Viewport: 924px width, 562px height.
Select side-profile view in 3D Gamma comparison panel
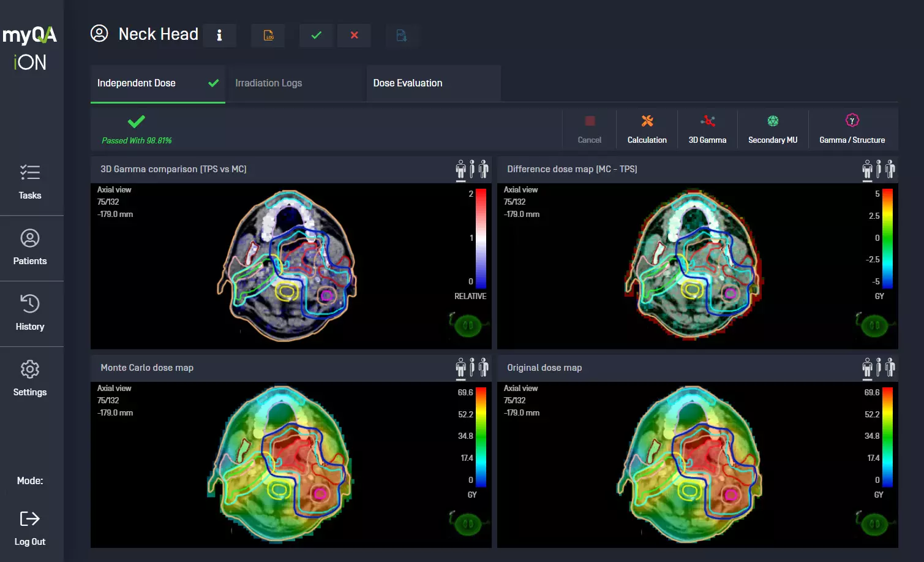tap(472, 169)
